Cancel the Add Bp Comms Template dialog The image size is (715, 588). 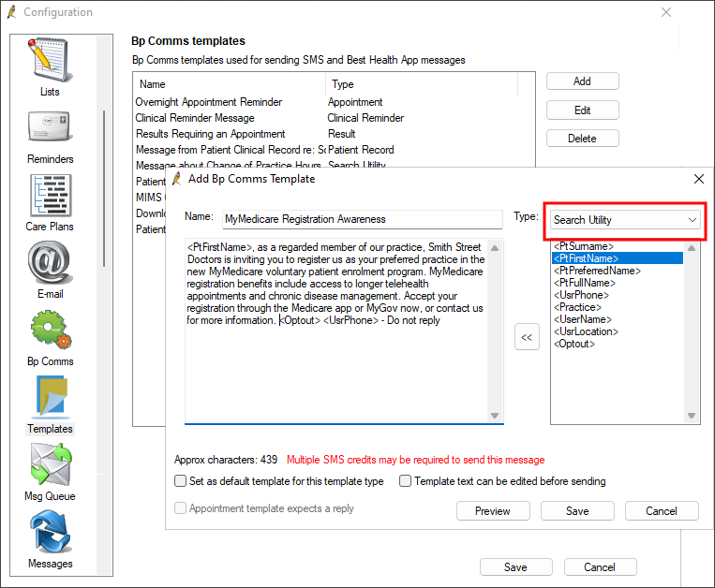tap(662, 511)
